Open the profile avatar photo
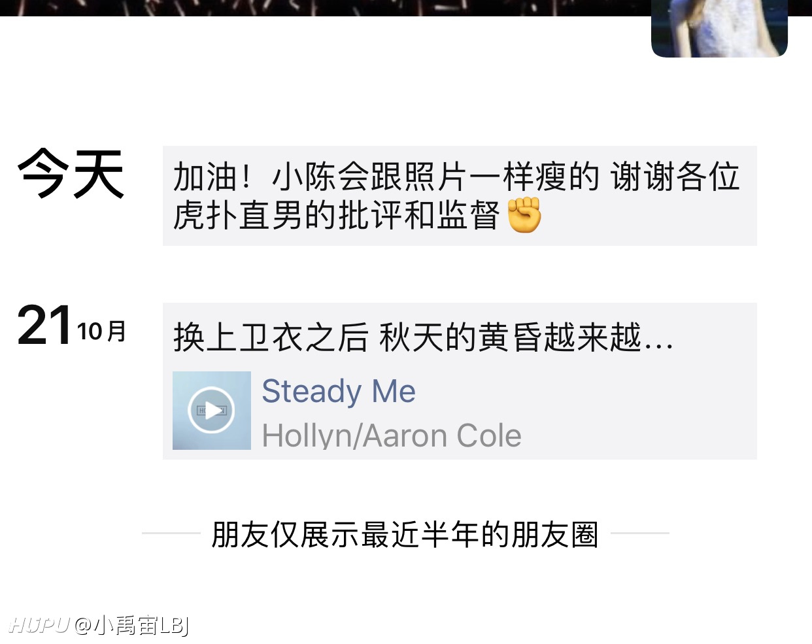812x644 pixels. point(719,28)
